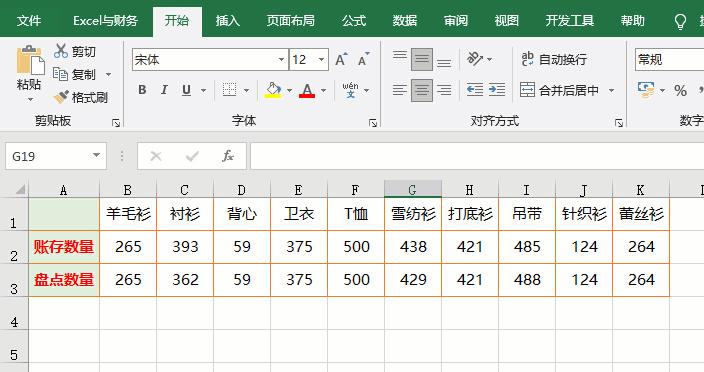
Task: Click the formula bar cancel X
Action: 156,156
